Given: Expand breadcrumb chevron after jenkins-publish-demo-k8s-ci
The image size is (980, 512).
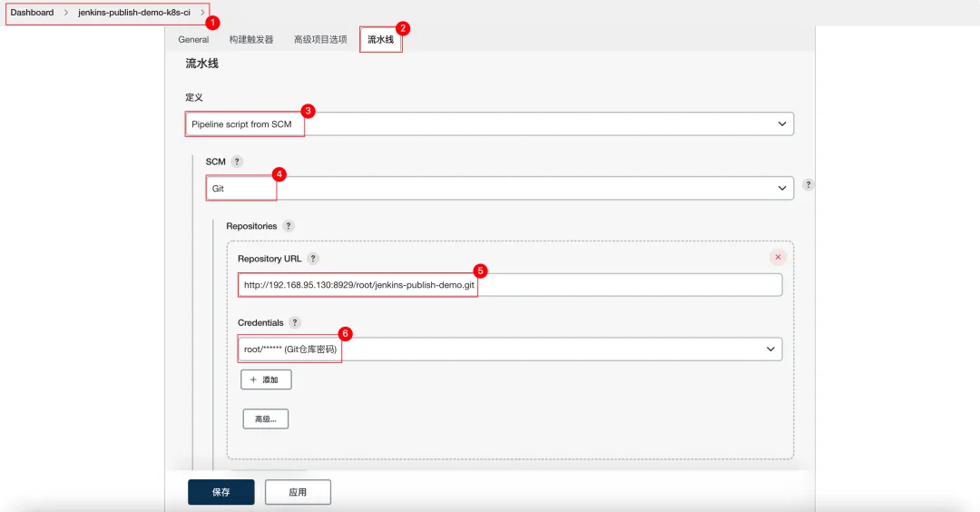Looking at the screenshot, I should pos(202,13).
